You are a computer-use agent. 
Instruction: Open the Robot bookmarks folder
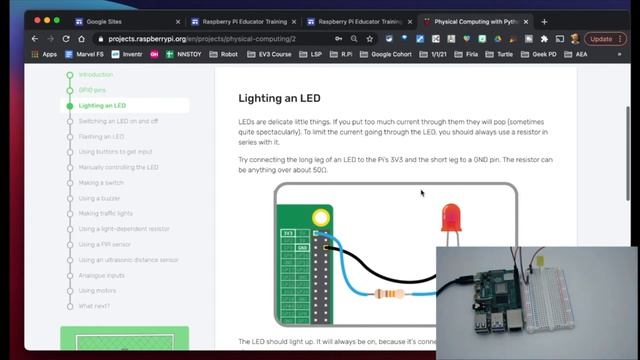224,54
